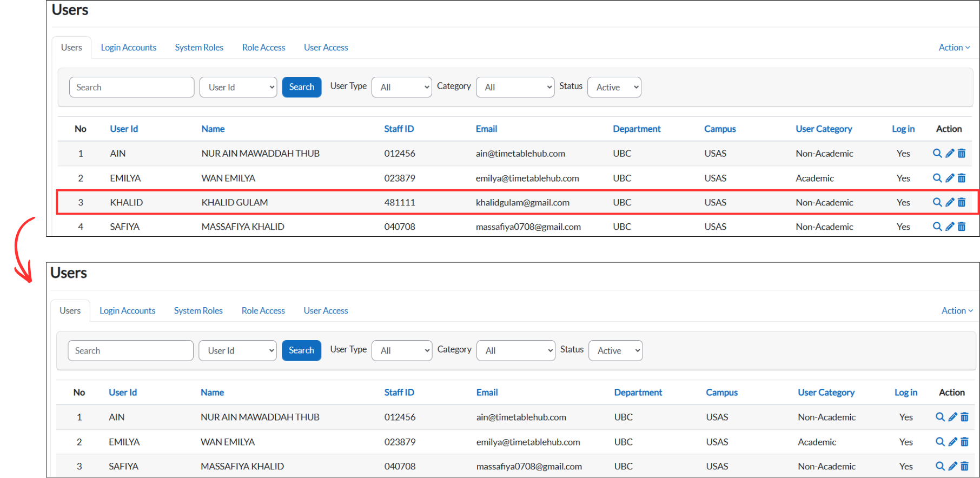Select KHALID GULAM name cell
Viewport: 980px width, 478px height.
click(x=235, y=202)
